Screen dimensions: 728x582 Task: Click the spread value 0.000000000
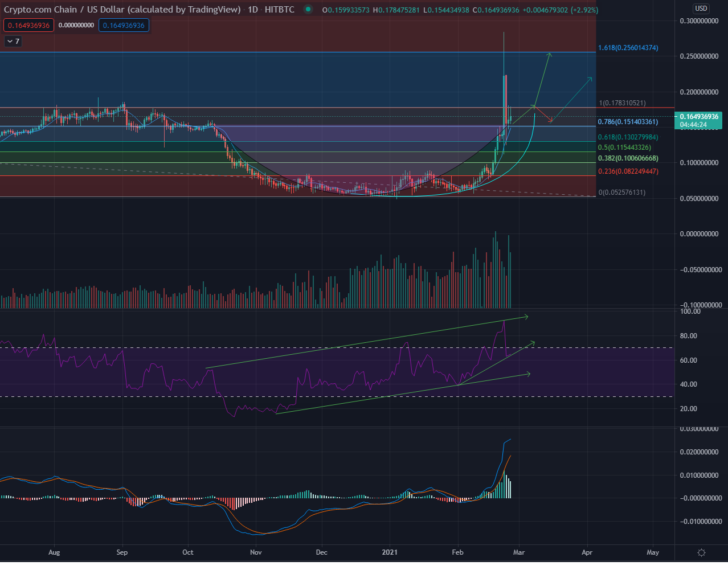point(76,25)
